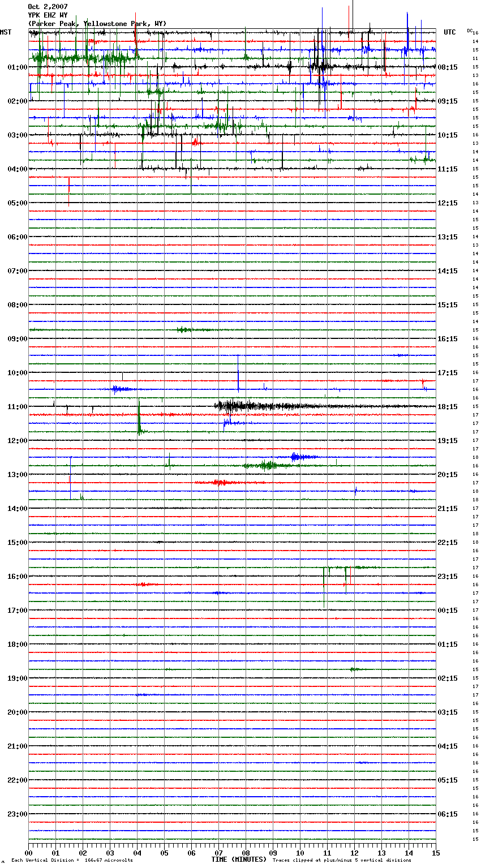
Task: Select the 19:00 MST time label
Action: tap(18, 678)
